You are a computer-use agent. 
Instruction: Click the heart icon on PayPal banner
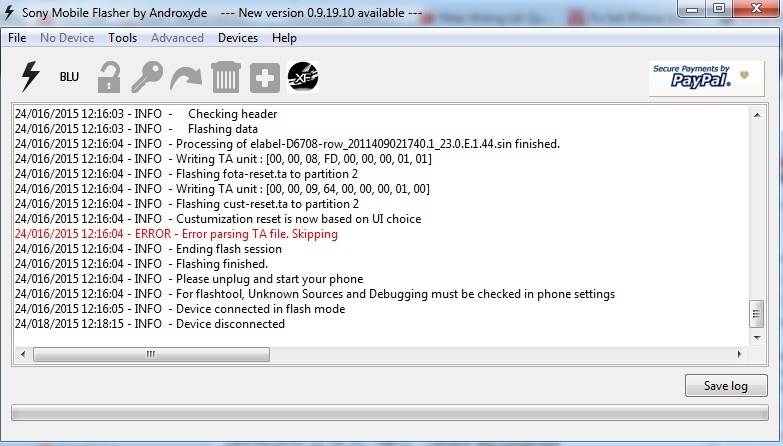[744, 75]
